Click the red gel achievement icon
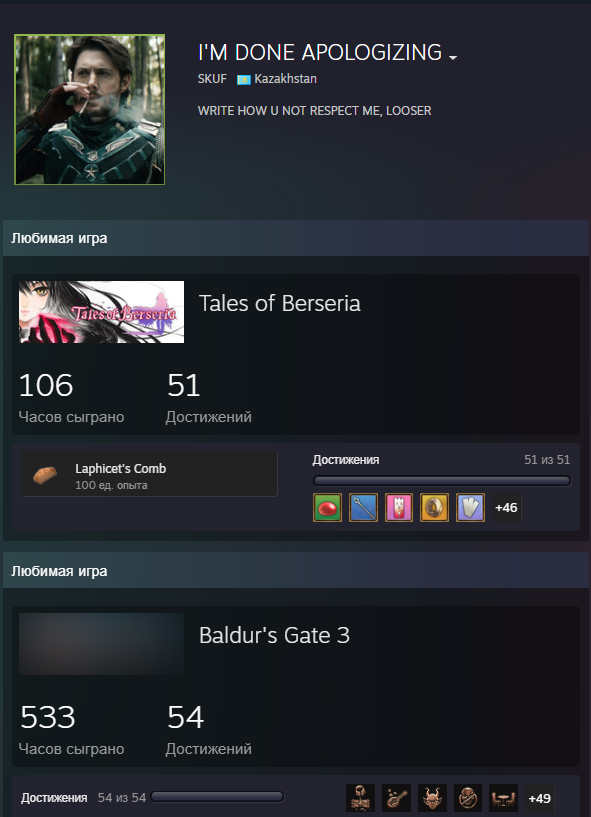Image resolution: width=591 pixels, height=817 pixels. (x=327, y=507)
